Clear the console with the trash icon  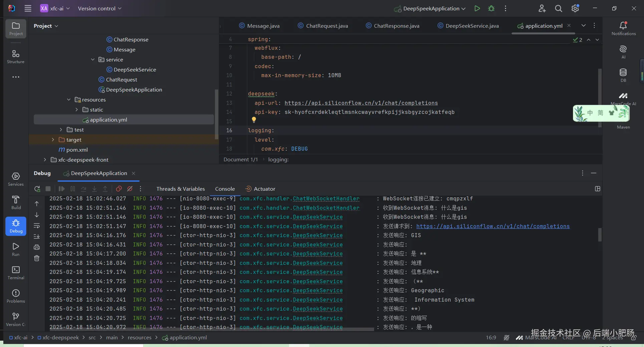37,258
